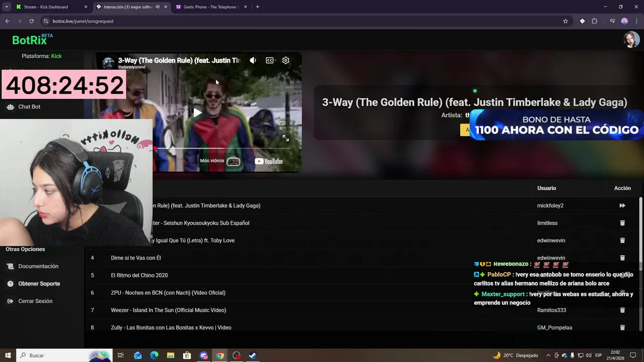Click the BotRix logo
Image resolution: width=644 pixels, height=362 pixels.
(x=32, y=40)
